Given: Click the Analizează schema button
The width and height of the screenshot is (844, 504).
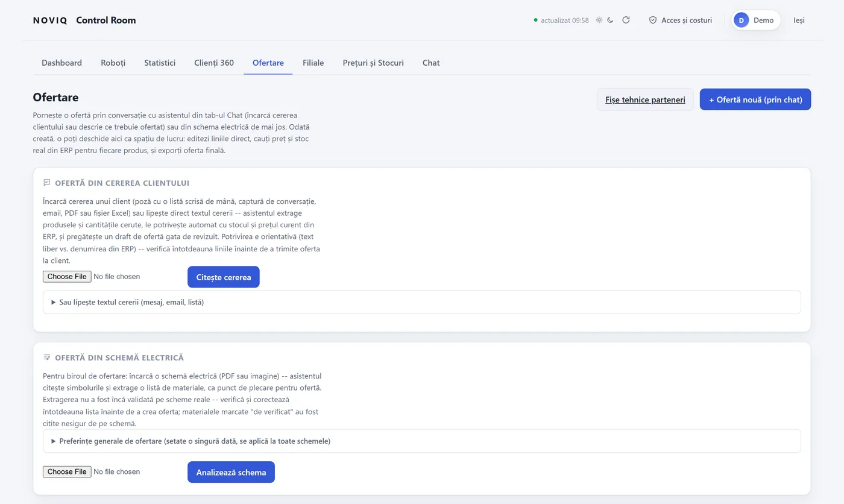Looking at the screenshot, I should (x=231, y=472).
